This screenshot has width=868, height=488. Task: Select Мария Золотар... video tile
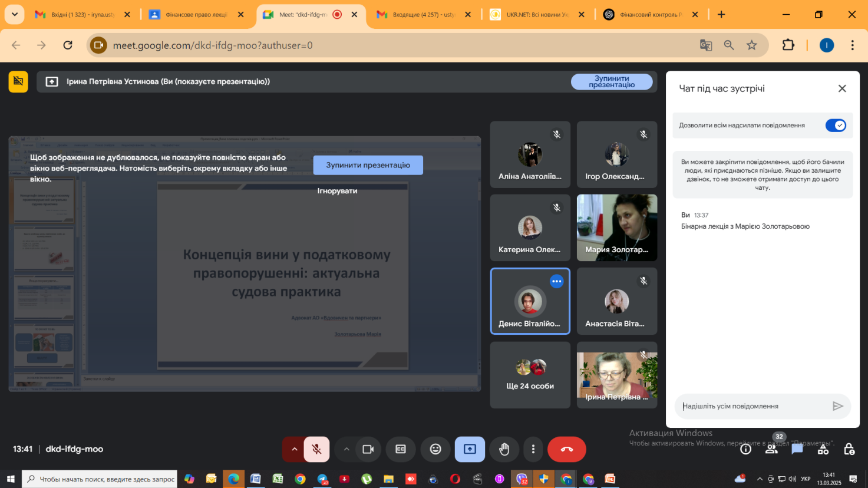click(x=617, y=227)
